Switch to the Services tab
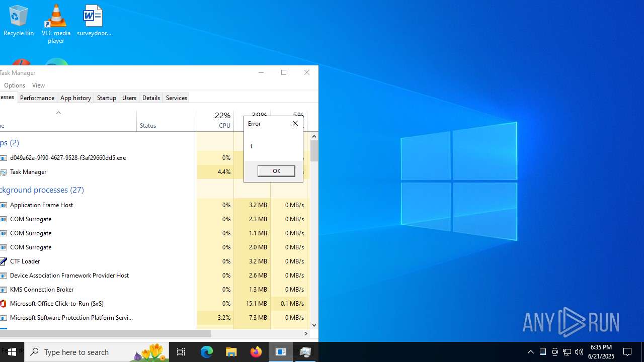 coord(177,98)
